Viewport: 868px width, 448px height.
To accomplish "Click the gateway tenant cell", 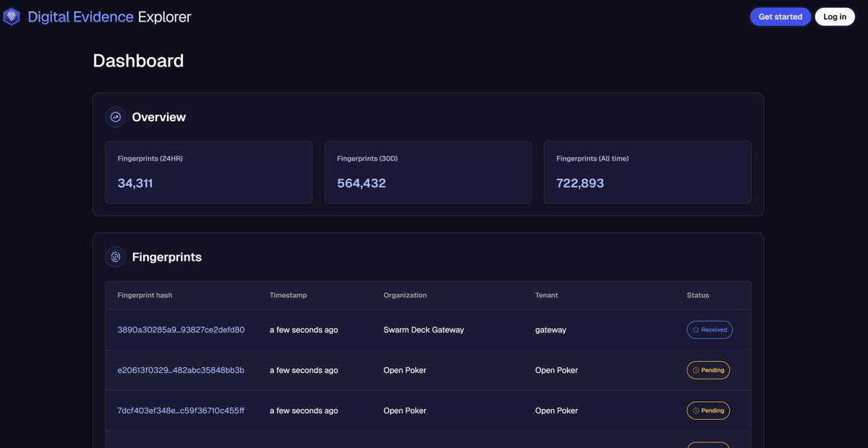I will (550, 329).
